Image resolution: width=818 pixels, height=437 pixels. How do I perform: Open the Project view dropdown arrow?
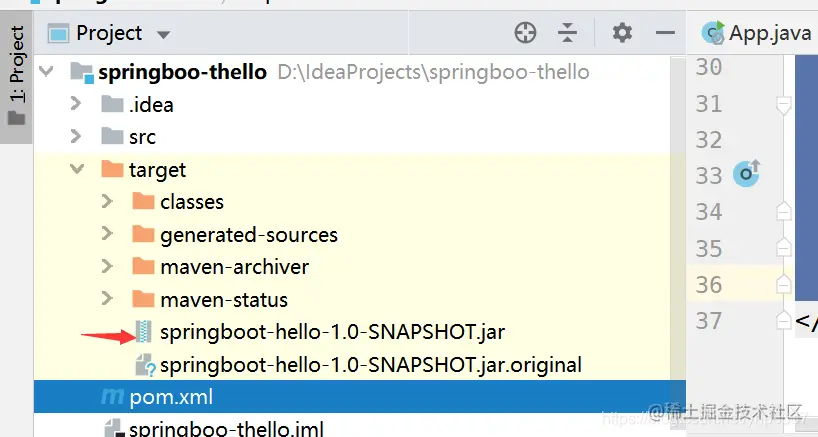[163, 35]
